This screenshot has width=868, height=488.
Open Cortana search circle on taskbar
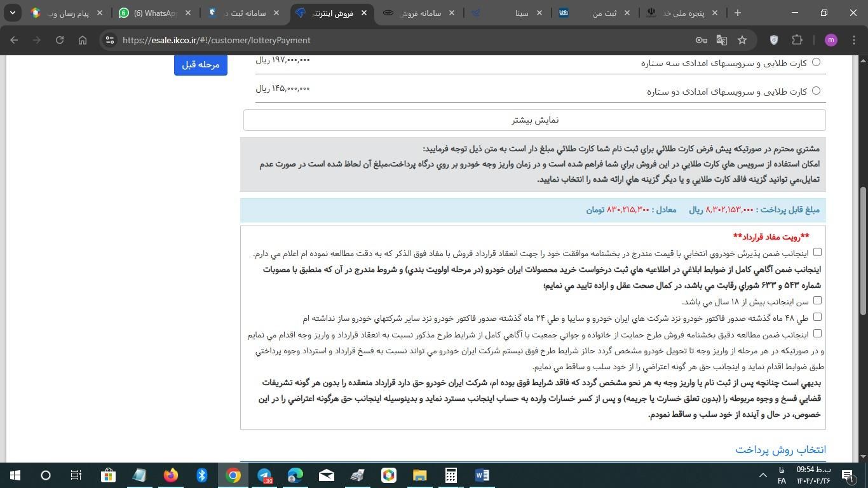tap(46, 475)
